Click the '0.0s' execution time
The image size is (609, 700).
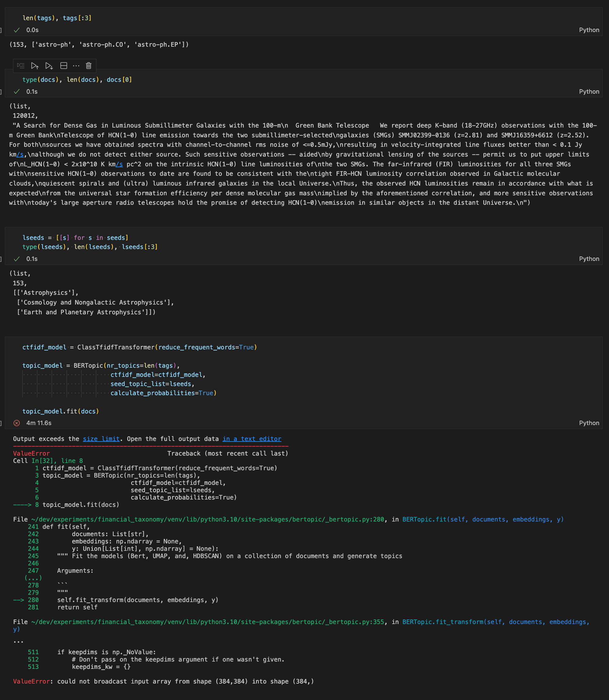32,30
